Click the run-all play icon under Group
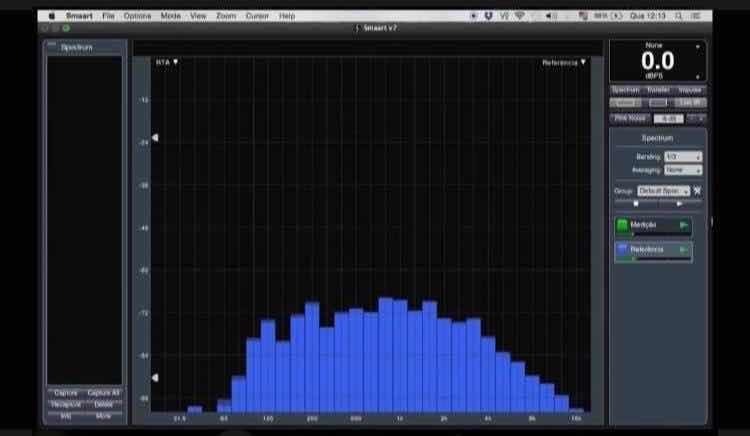The width and height of the screenshot is (750, 436). [679, 204]
